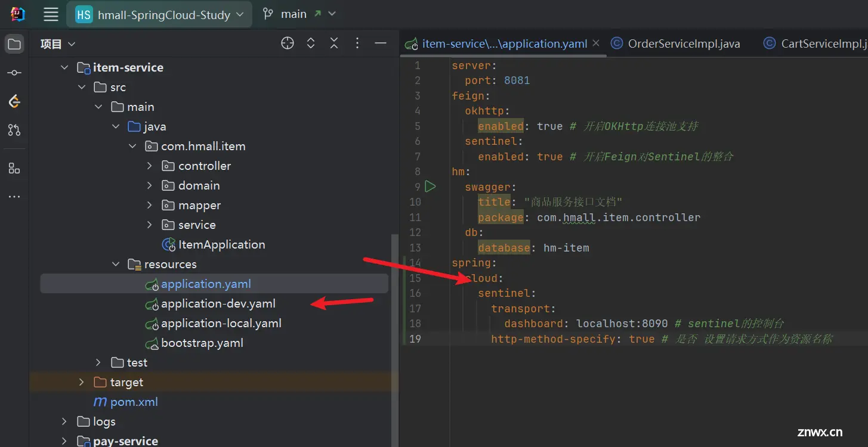
Task: Click the 'feign:' key on line 3
Action: click(x=471, y=95)
